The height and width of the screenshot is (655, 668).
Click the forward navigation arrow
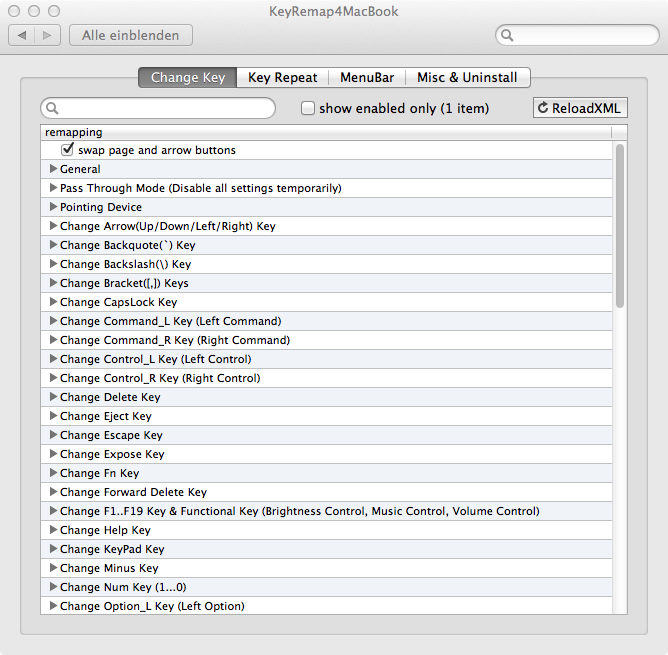click(x=47, y=35)
